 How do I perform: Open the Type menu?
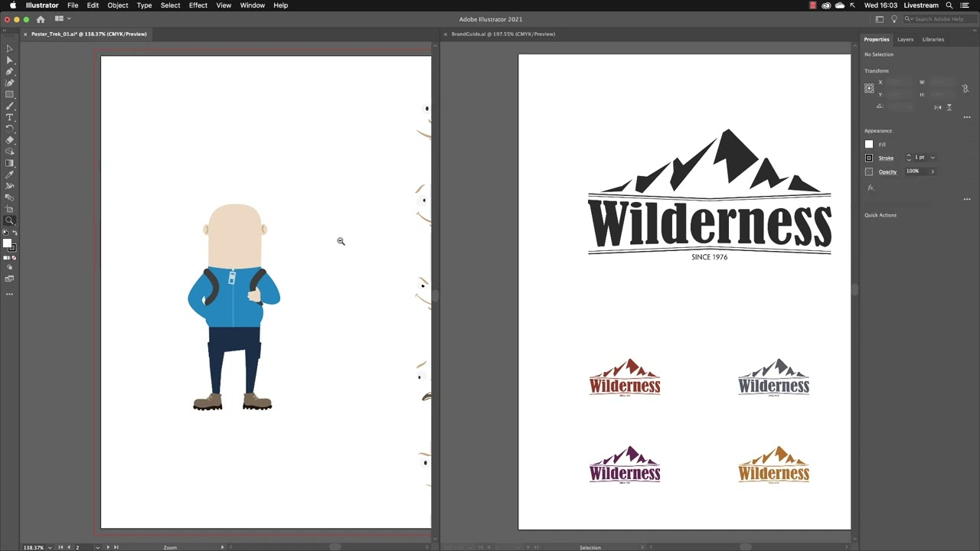(145, 5)
